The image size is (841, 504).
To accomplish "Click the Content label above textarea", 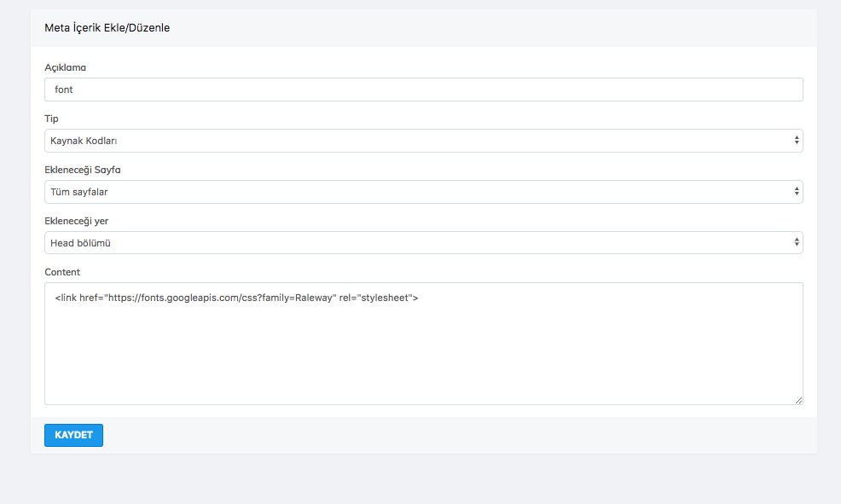I will click(62, 272).
